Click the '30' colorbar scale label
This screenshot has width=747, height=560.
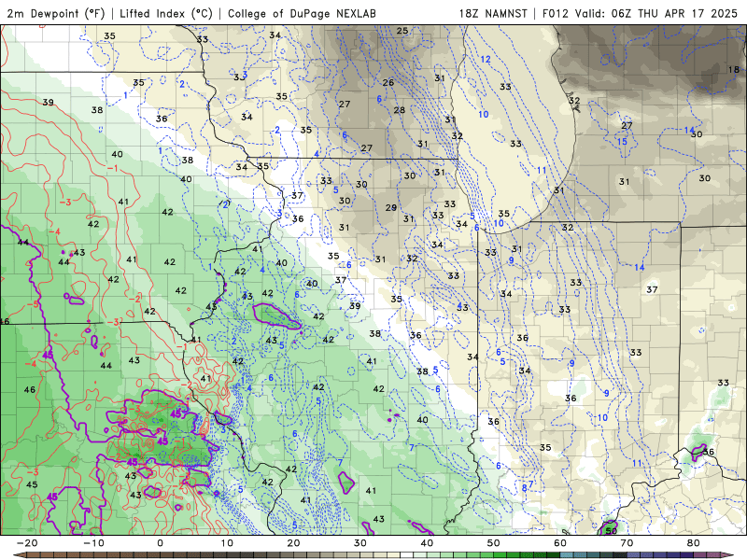tap(360, 543)
